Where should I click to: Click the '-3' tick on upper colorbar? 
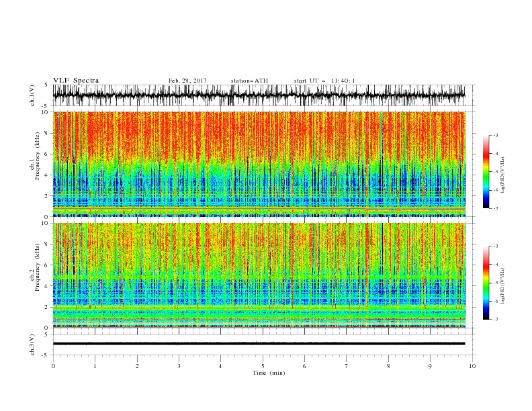click(495, 135)
